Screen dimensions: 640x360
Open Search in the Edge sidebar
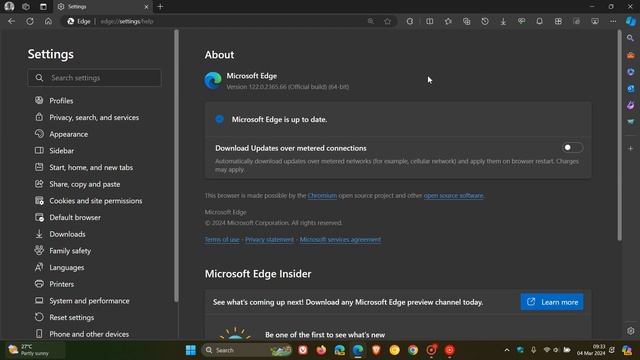631,38
